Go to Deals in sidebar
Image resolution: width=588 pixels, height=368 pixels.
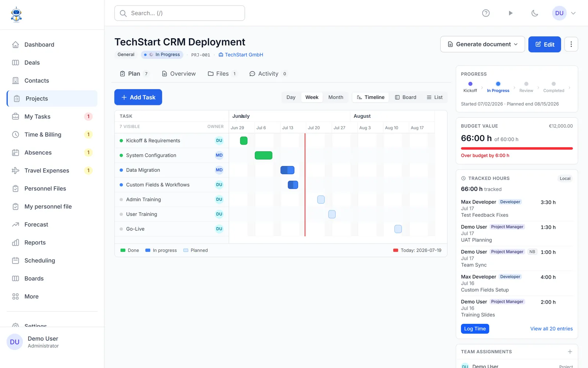click(x=52, y=63)
